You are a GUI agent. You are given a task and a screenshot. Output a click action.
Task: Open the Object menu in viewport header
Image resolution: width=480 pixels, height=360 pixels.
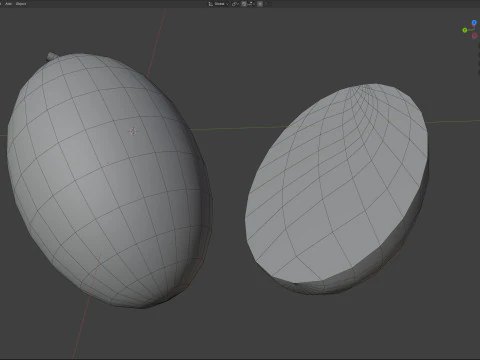[21, 4]
